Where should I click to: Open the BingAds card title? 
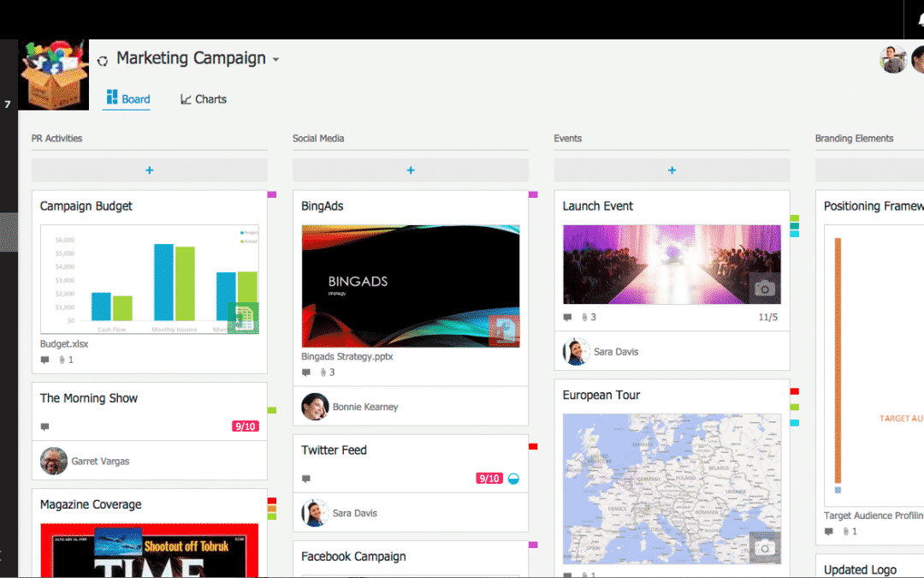pyautogui.click(x=323, y=206)
